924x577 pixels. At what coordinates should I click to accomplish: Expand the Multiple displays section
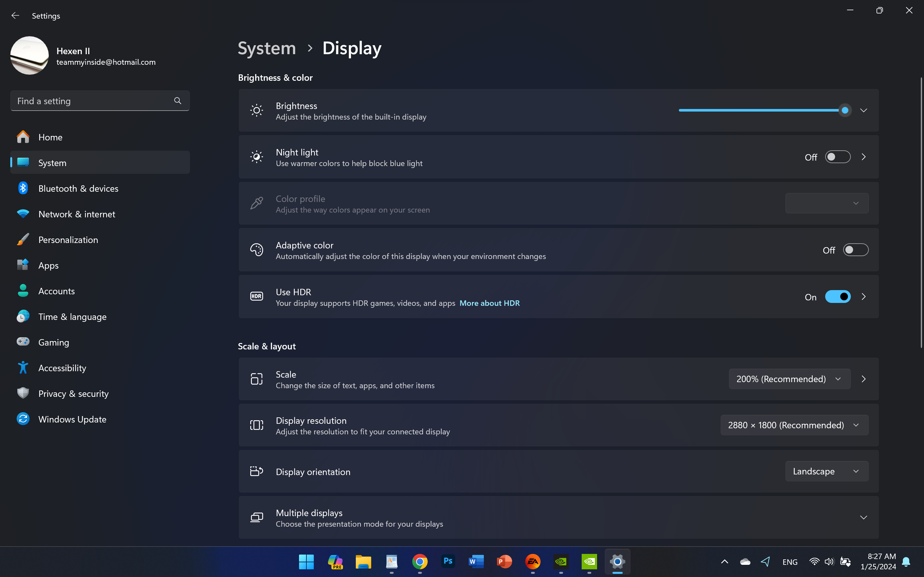(x=863, y=517)
